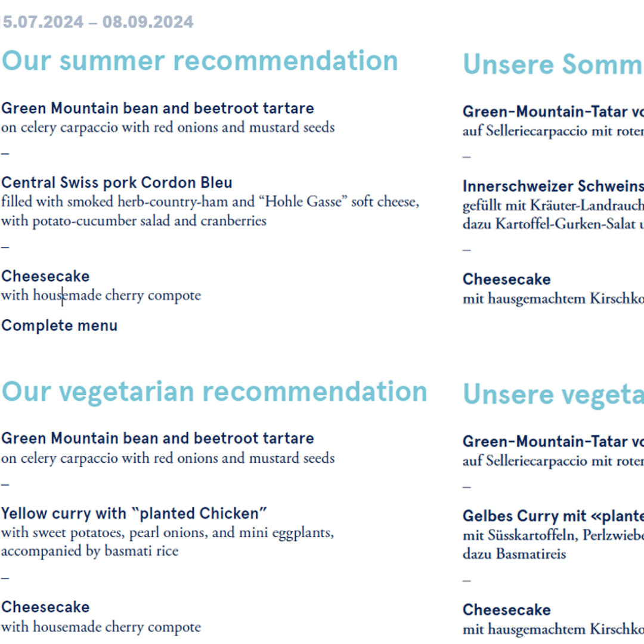644x644 pixels.
Task: Click the 'with sweet potatoes, pearl onions' line
Action: click(168, 532)
